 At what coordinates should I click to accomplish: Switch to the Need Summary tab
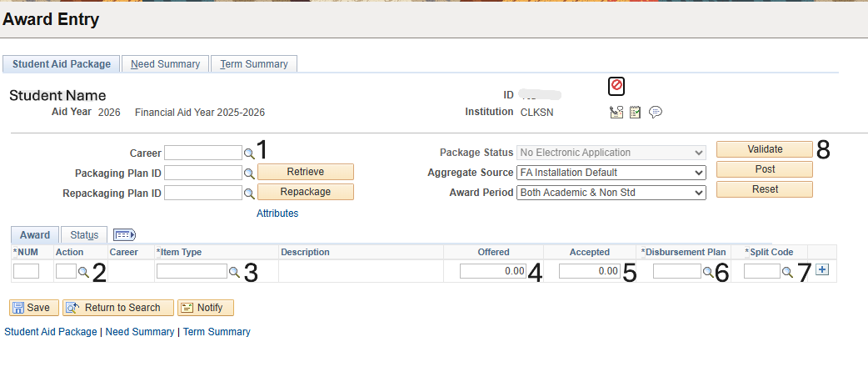click(x=165, y=64)
